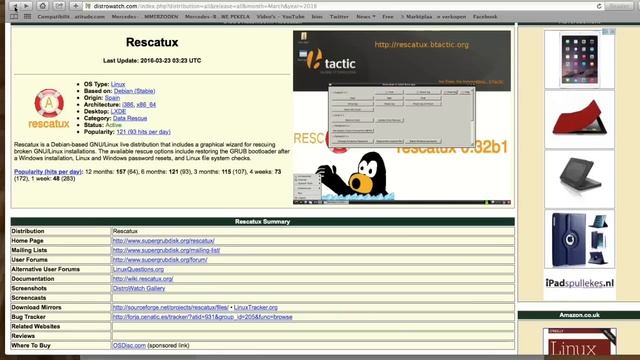Click the 'Rescatux Summary' table header
This screenshot has height=360, width=640.
(262, 222)
